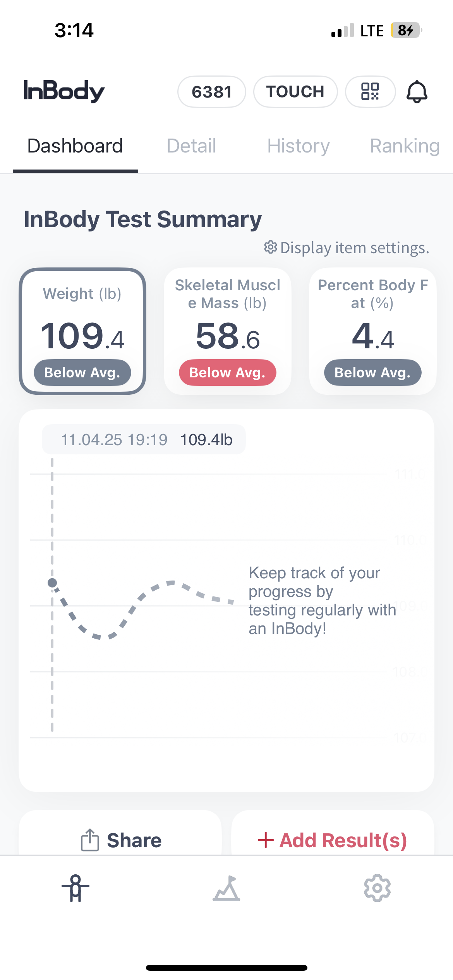Select the Dashboard tab

point(75,146)
